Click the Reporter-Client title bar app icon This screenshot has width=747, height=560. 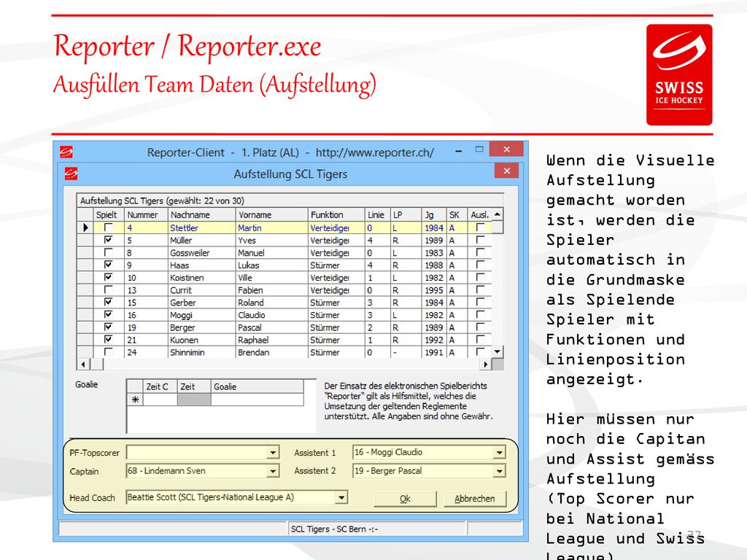click(x=66, y=152)
